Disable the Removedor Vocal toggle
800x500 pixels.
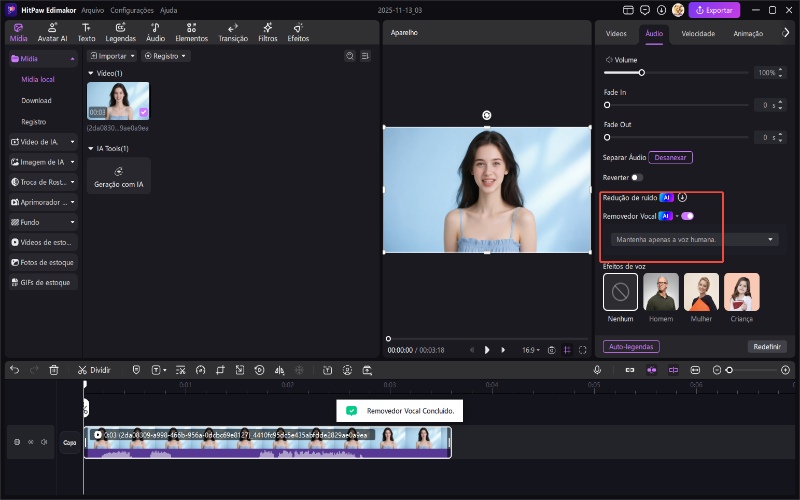[687, 216]
